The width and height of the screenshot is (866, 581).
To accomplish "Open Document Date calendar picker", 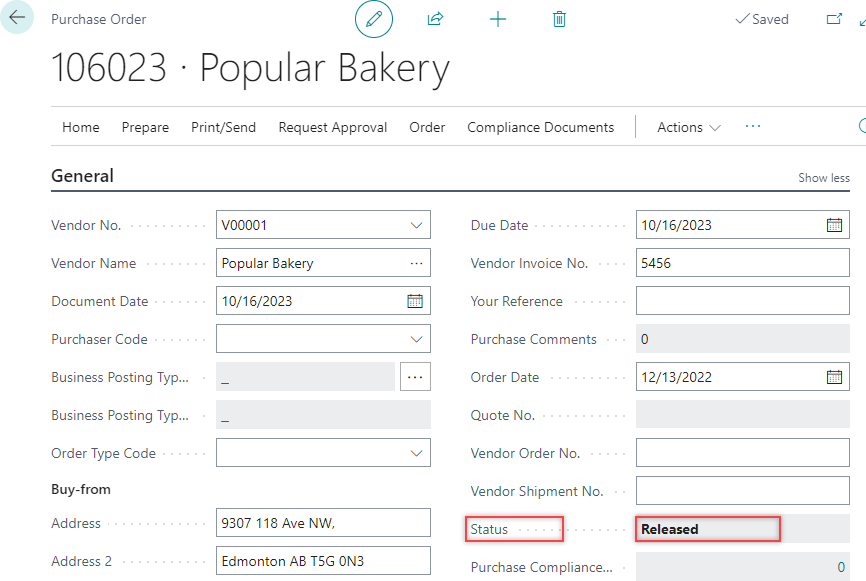I will coord(415,301).
